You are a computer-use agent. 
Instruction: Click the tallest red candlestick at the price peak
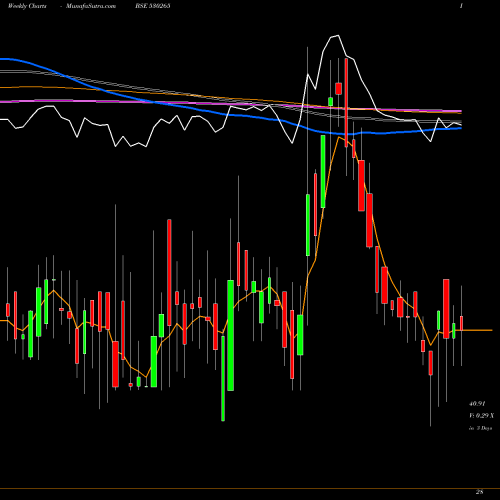346,103
